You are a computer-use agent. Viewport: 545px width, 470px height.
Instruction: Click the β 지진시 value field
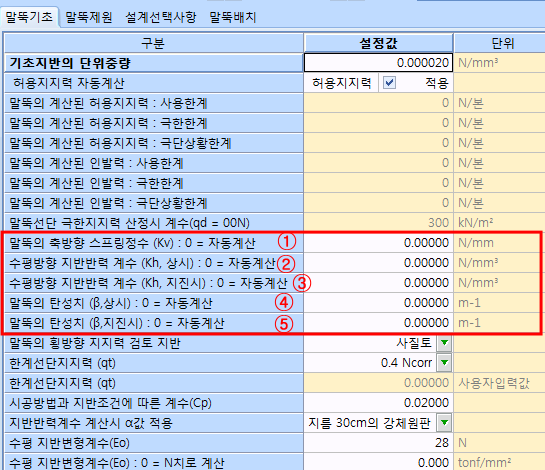coord(379,323)
